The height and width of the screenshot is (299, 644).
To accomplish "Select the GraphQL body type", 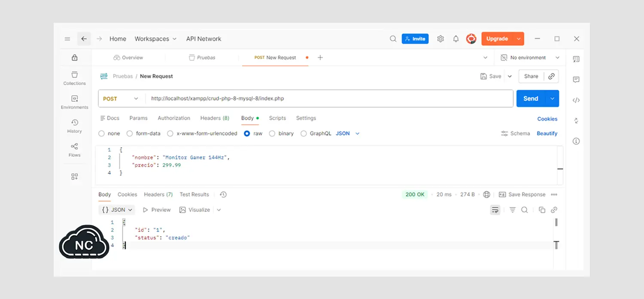I will pyautogui.click(x=304, y=134).
